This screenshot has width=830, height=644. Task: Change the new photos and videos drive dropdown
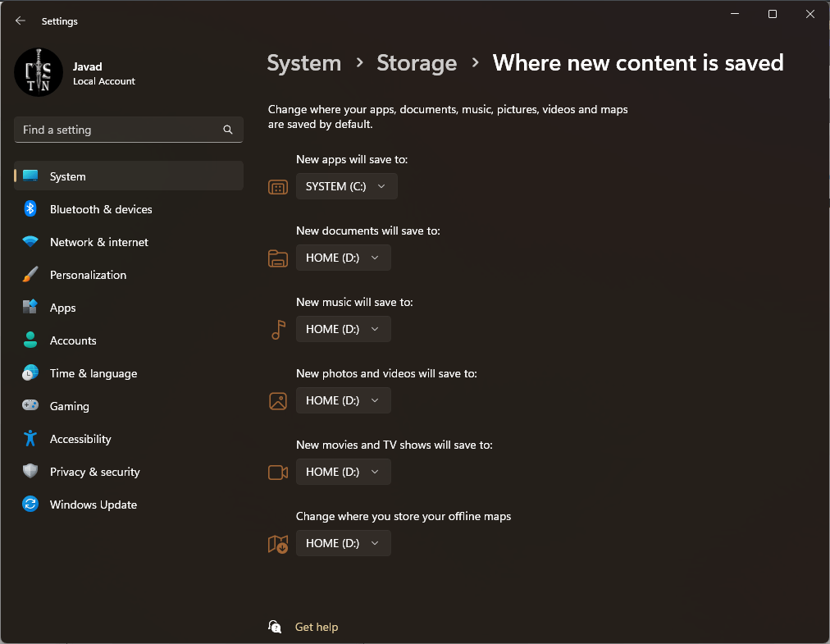pyautogui.click(x=343, y=400)
